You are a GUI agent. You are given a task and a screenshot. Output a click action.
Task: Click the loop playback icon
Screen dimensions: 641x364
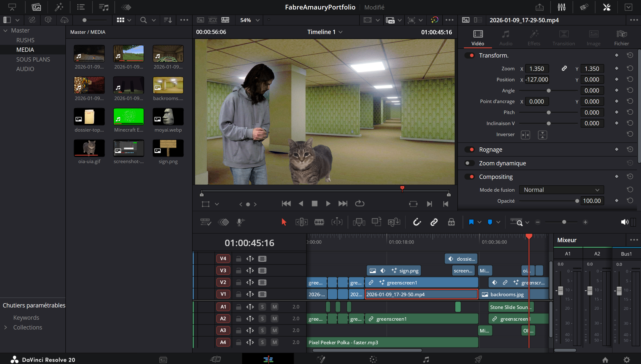point(359,204)
